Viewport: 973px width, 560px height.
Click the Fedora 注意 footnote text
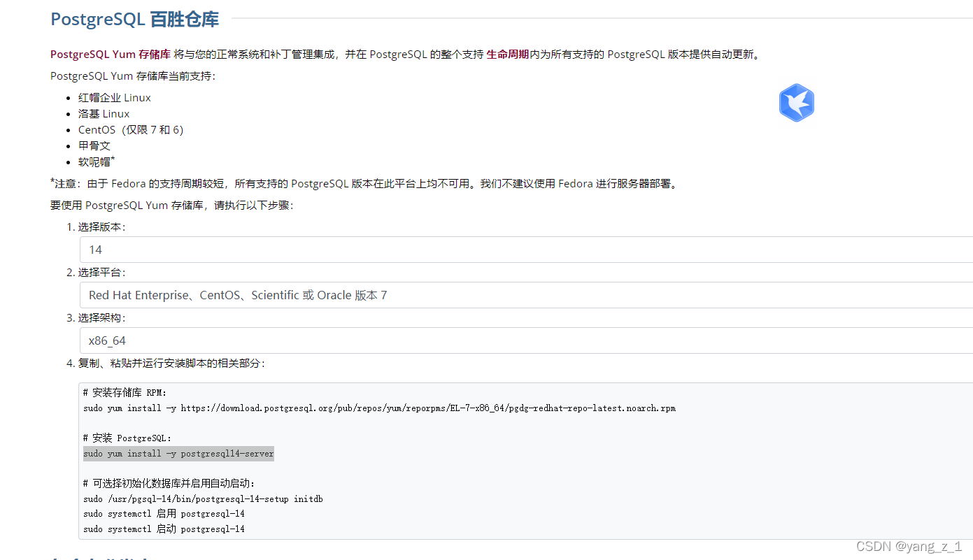[x=364, y=184]
